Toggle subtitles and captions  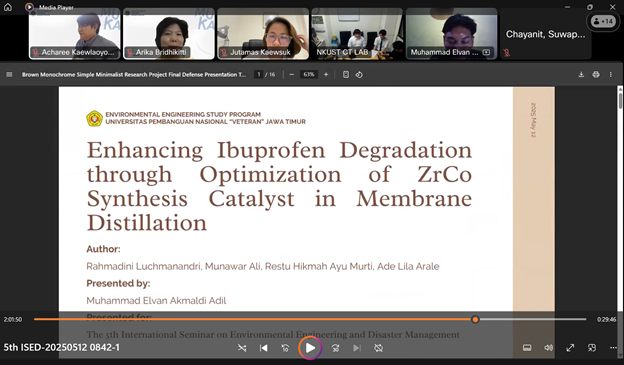tap(527, 348)
